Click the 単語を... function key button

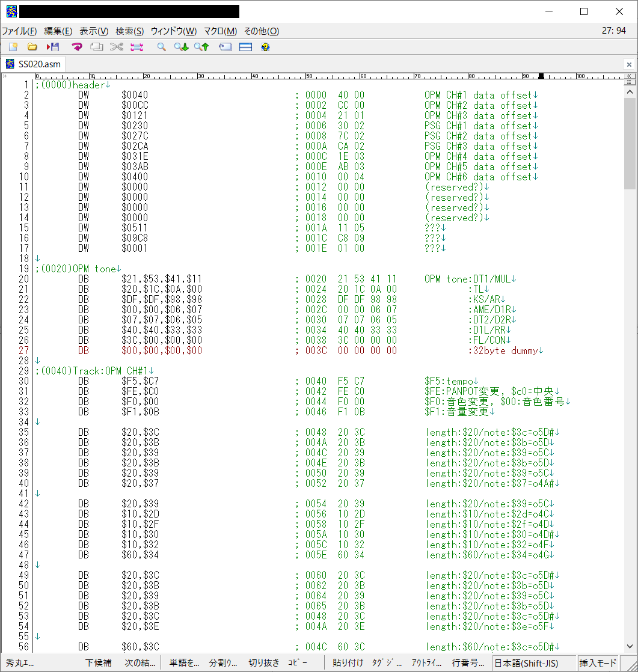185,662
